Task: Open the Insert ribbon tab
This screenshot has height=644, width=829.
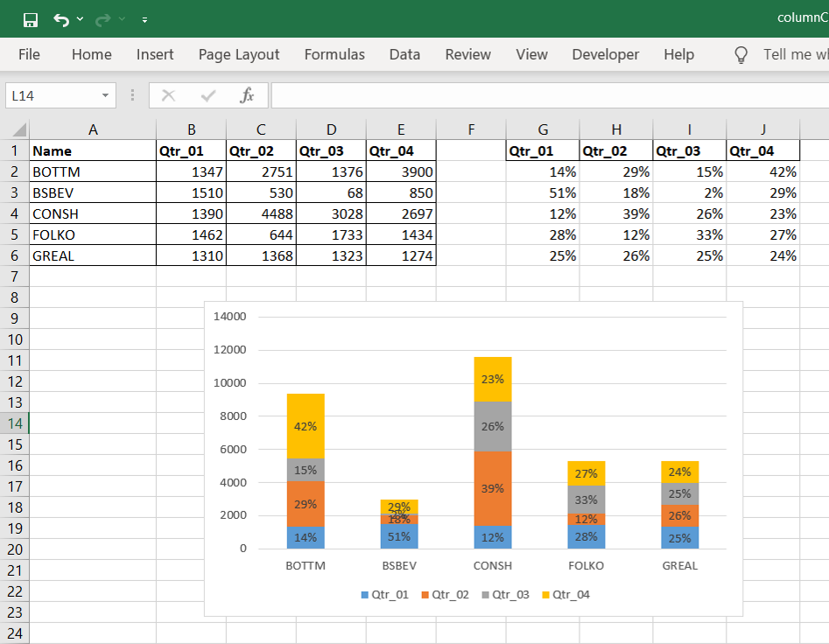Action: (x=155, y=54)
